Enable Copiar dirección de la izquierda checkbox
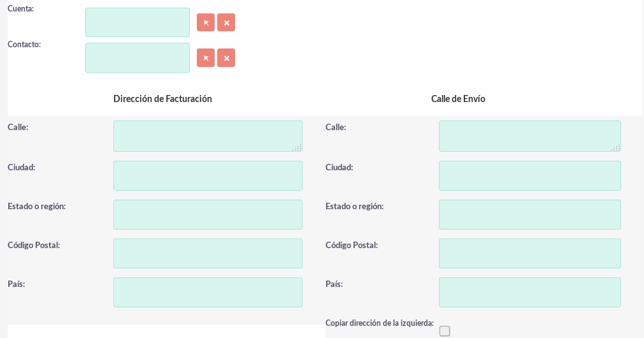The image size is (644, 338). click(x=445, y=331)
